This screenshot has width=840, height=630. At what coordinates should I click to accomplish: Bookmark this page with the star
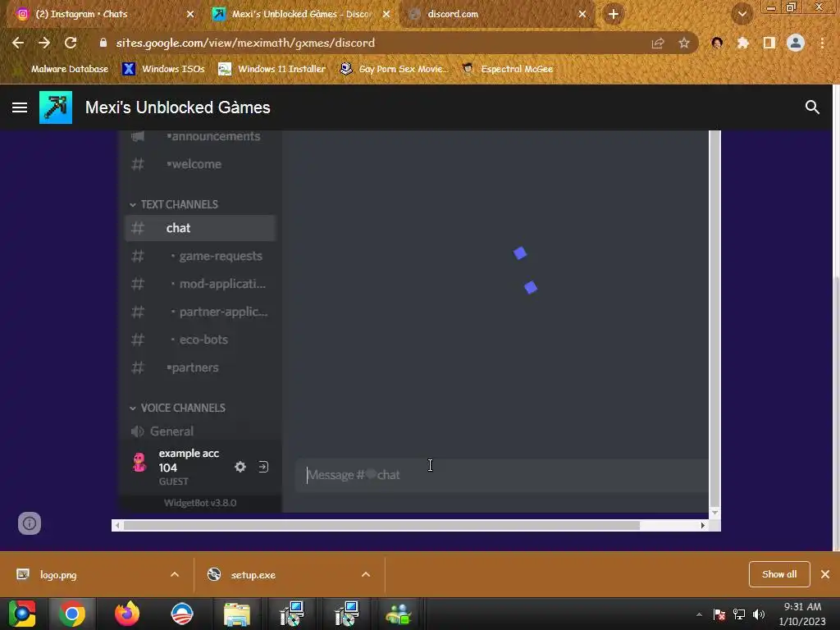[x=684, y=43]
